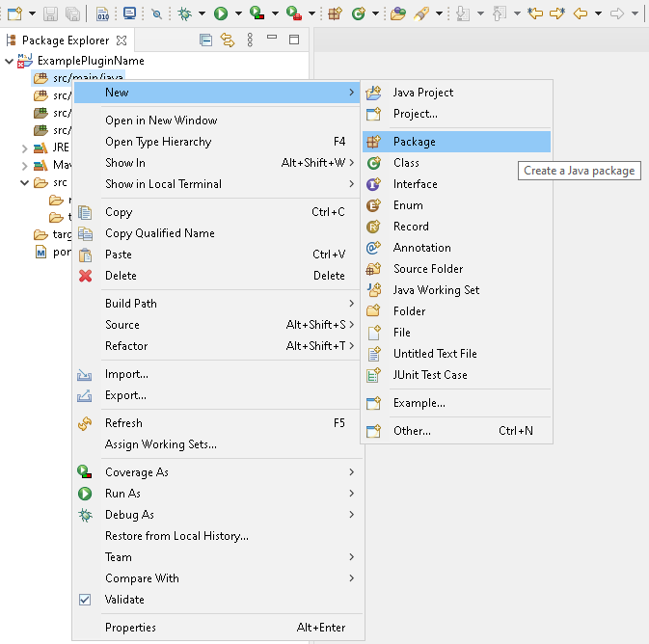649x644 pixels.
Task: Open the Run dropdown arrow
Action: pos(238,13)
